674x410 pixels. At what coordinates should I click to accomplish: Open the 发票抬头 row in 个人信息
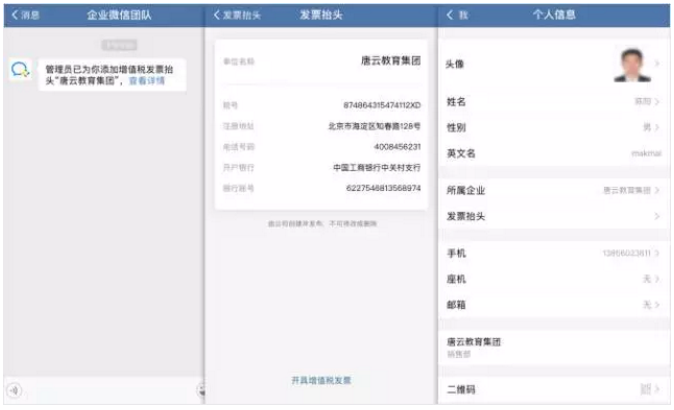click(554, 216)
